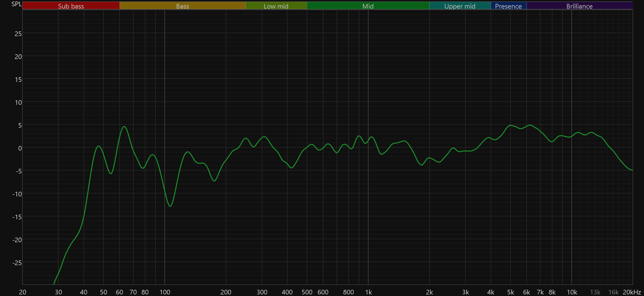The height and width of the screenshot is (296, 644).
Task: Click the 25 dB SPL axis value
Action: click(18, 34)
